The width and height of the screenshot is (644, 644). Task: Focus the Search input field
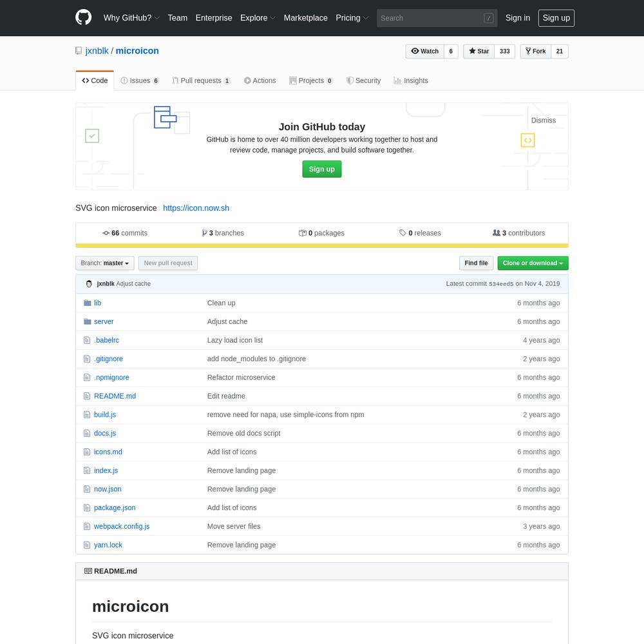pos(437,18)
